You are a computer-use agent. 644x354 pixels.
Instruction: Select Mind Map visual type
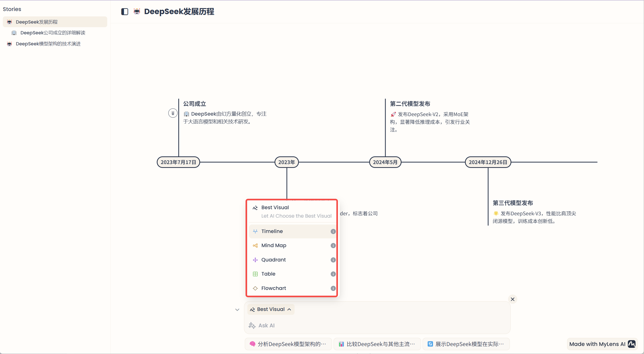click(x=274, y=246)
